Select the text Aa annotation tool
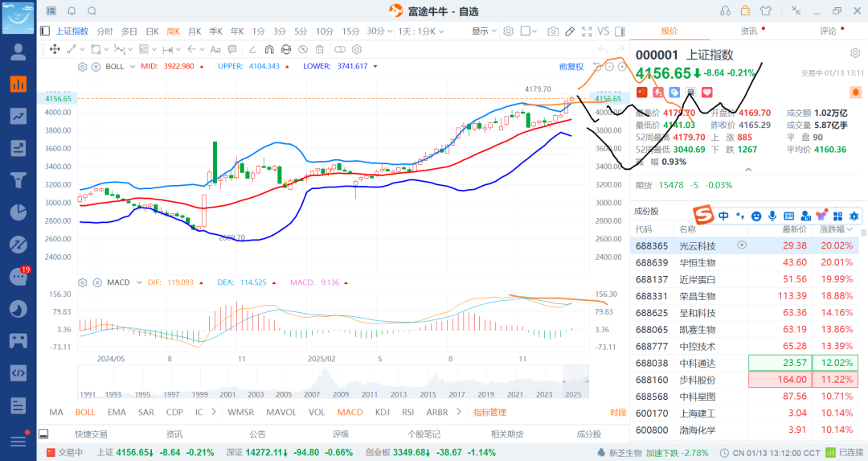868x461 pixels. [x=215, y=49]
